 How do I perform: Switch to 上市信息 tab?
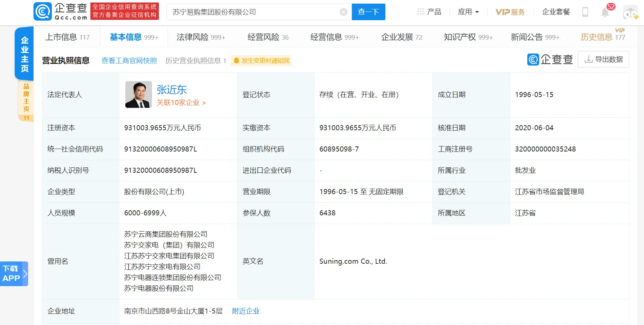pyautogui.click(x=67, y=37)
